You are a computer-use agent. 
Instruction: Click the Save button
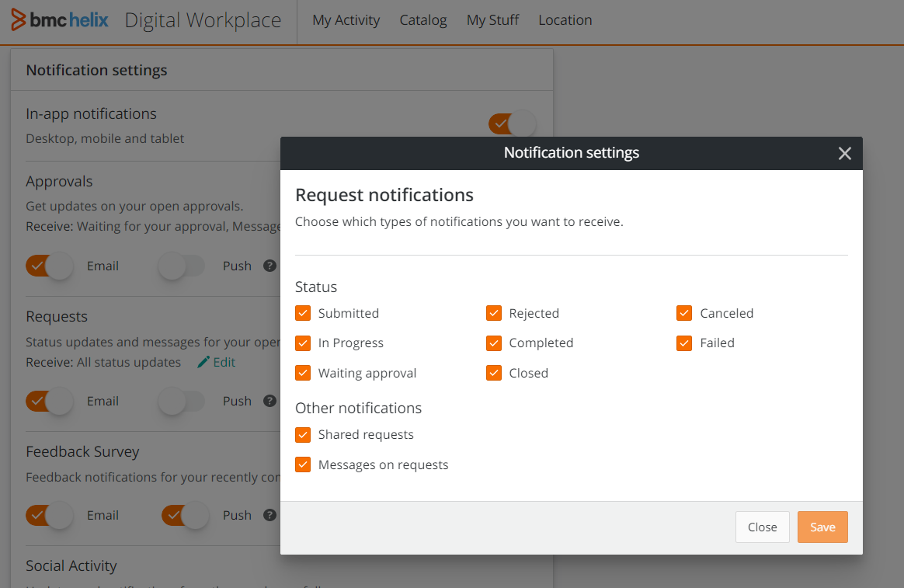[822, 527]
